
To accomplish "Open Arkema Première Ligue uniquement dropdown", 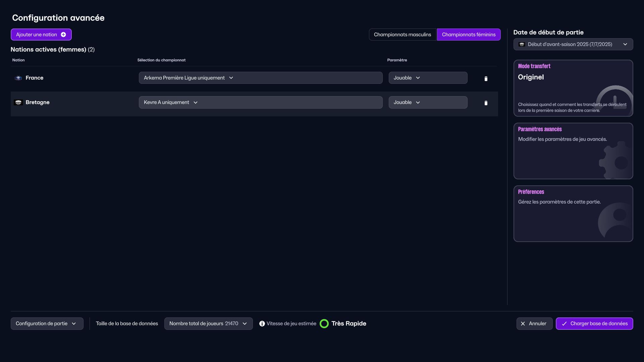I will 261,78.
